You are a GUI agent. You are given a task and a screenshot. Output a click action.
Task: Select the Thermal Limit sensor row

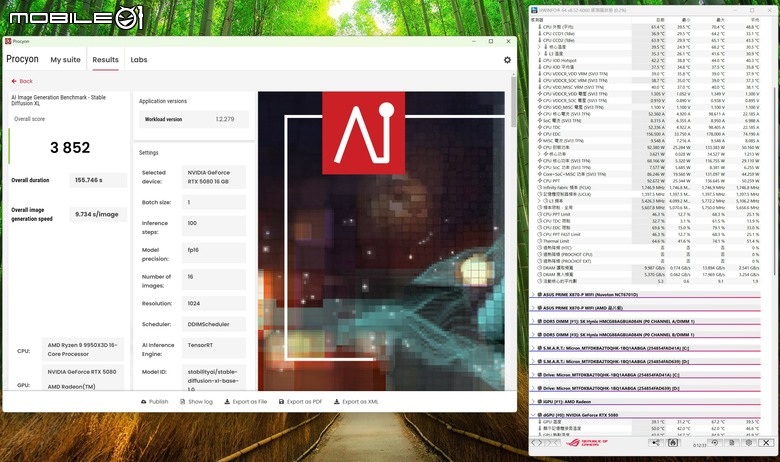tap(646, 241)
